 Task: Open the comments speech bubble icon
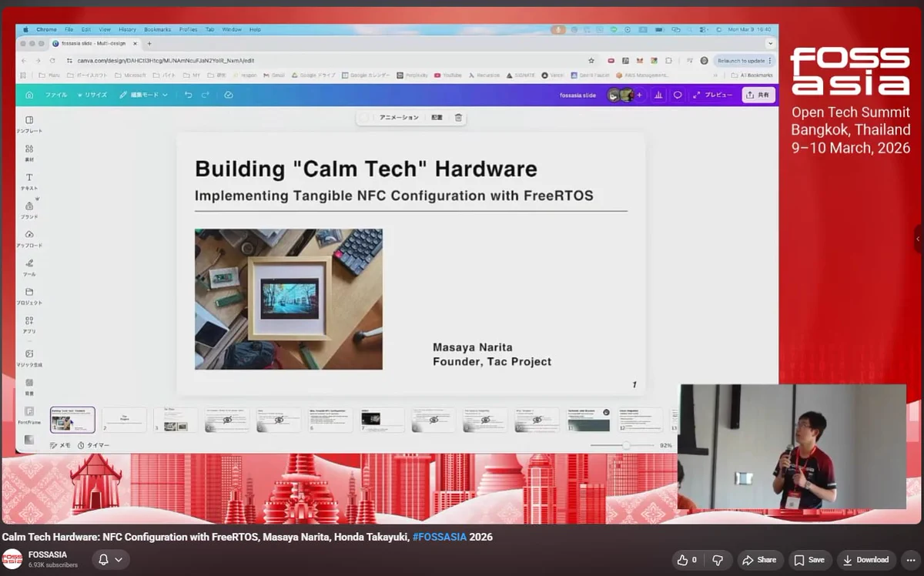pyautogui.click(x=678, y=95)
